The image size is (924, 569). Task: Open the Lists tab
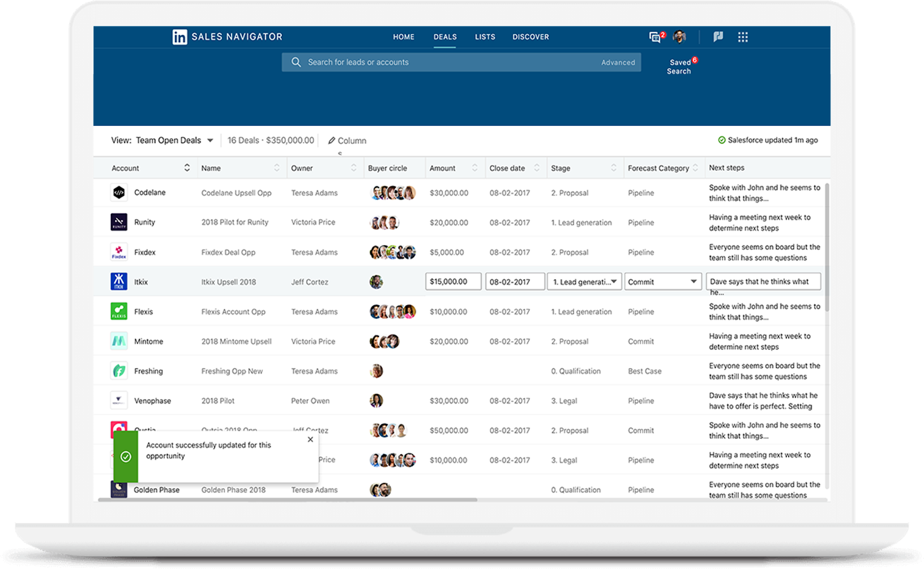tap(485, 37)
